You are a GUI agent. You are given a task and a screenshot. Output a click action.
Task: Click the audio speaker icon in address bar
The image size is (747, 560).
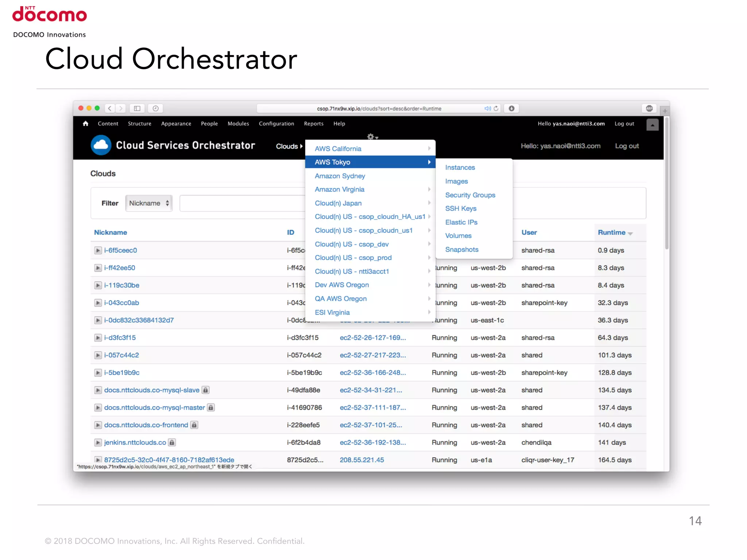[x=488, y=108]
